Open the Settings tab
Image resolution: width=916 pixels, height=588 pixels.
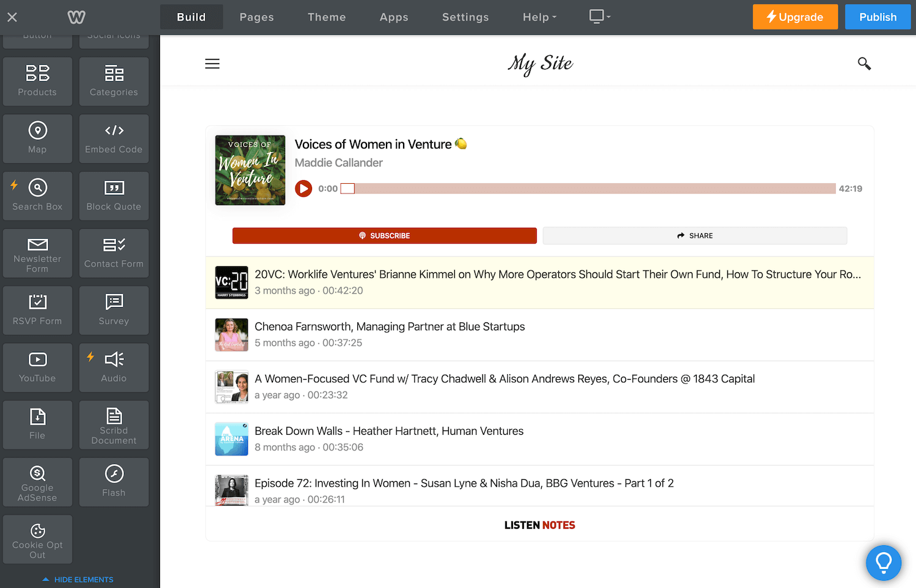click(465, 17)
